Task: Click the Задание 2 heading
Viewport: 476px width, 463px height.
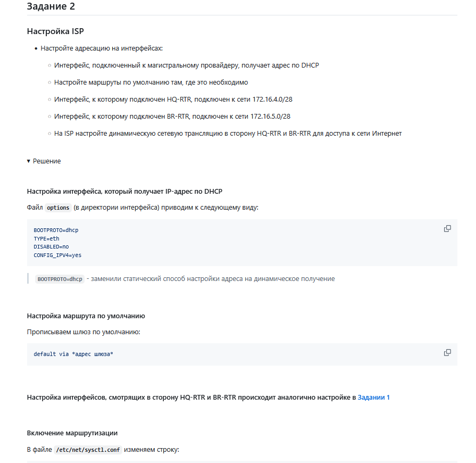Action: click(x=51, y=6)
